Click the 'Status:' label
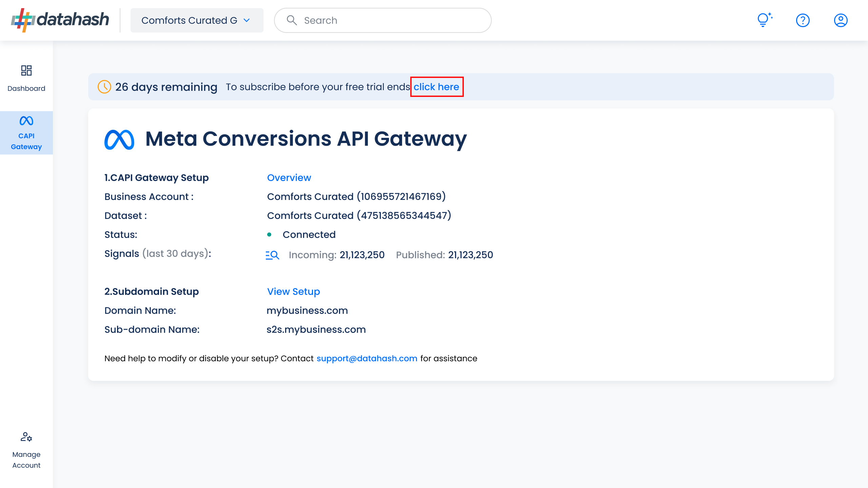 click(x=121, y=235)
